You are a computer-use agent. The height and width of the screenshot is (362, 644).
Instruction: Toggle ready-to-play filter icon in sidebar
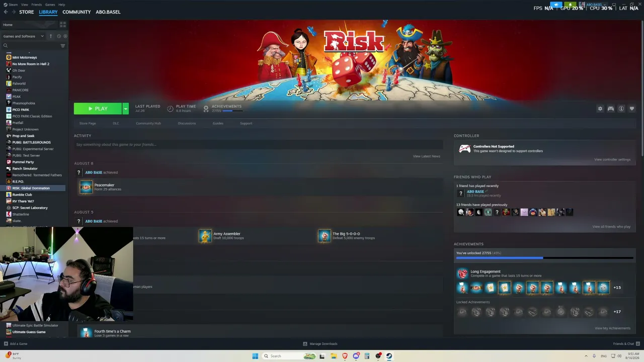65,36
